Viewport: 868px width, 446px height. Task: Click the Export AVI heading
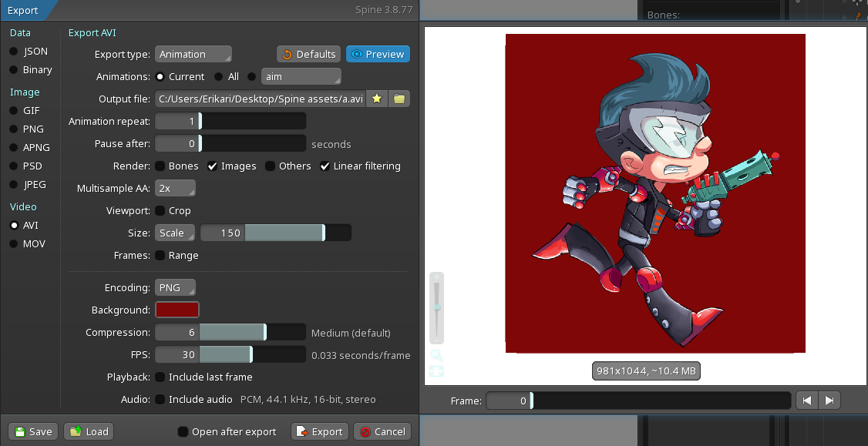click(92, 33)
